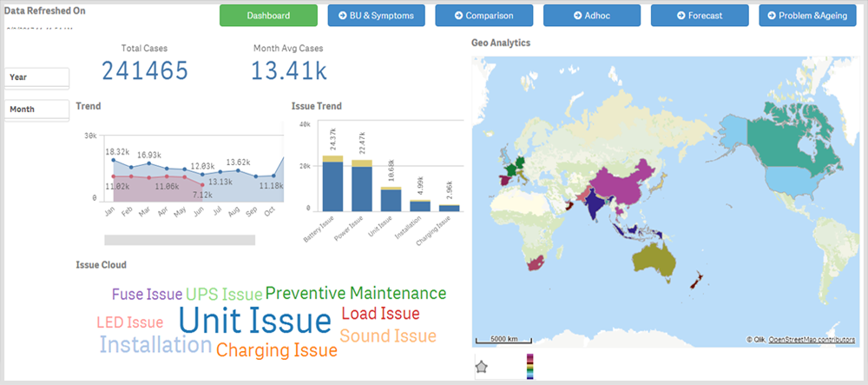
Task: Click 'Unit Issue' in the issue cloud
Action: 254,322
